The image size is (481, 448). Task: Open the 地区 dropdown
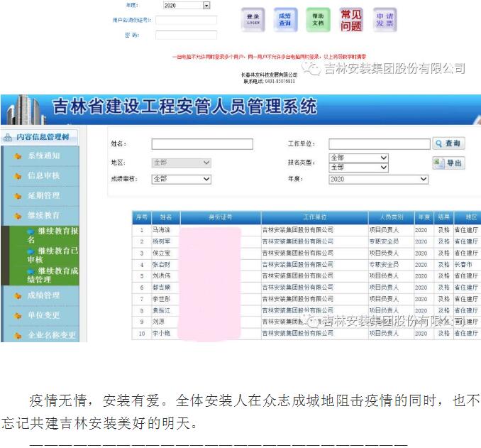pos(182,163)
